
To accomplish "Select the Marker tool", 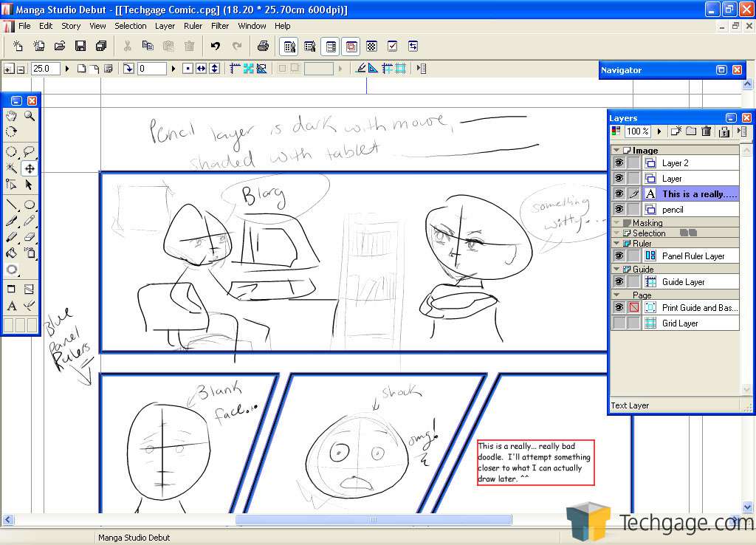I will coord(11,237).
